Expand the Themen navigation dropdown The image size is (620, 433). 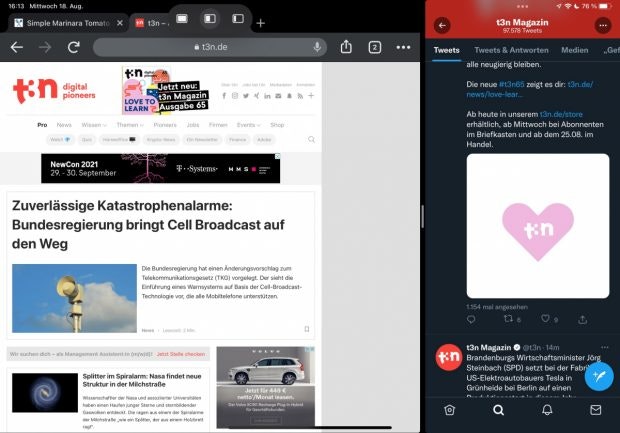coord(130,125)
